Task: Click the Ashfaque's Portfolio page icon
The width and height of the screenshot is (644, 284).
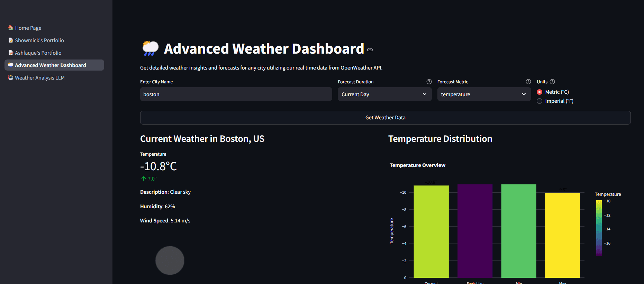Action: [11, 53]
